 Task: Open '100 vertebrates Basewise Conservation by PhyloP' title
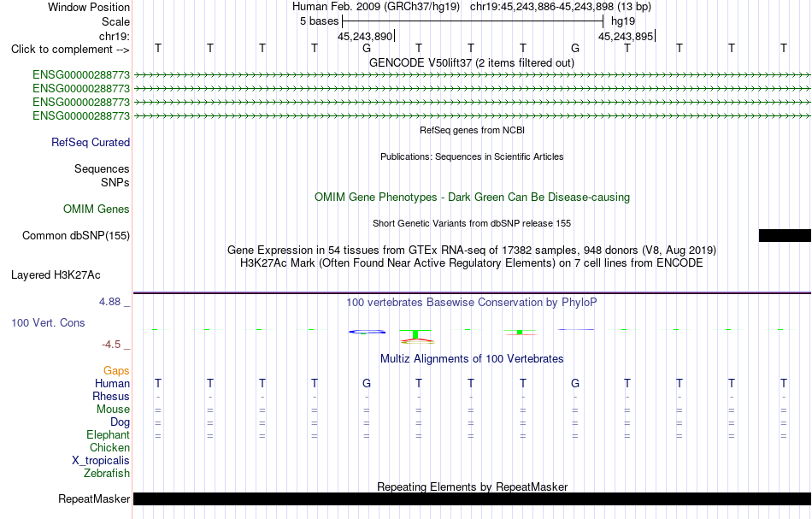click(471, 302)
